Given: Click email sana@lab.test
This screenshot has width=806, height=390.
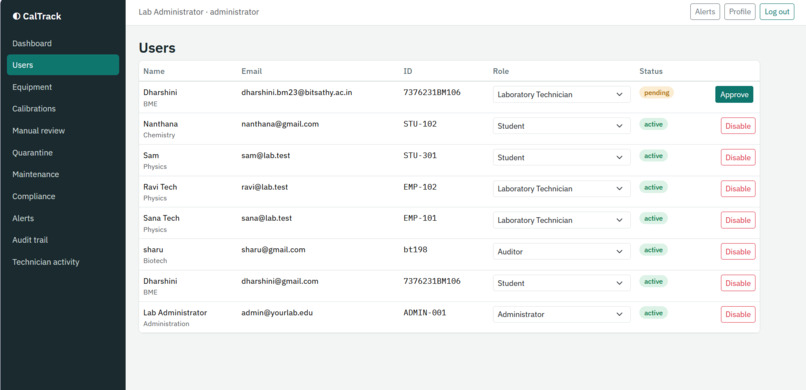Looking at the screenshot, I should [x=267, y=218].
